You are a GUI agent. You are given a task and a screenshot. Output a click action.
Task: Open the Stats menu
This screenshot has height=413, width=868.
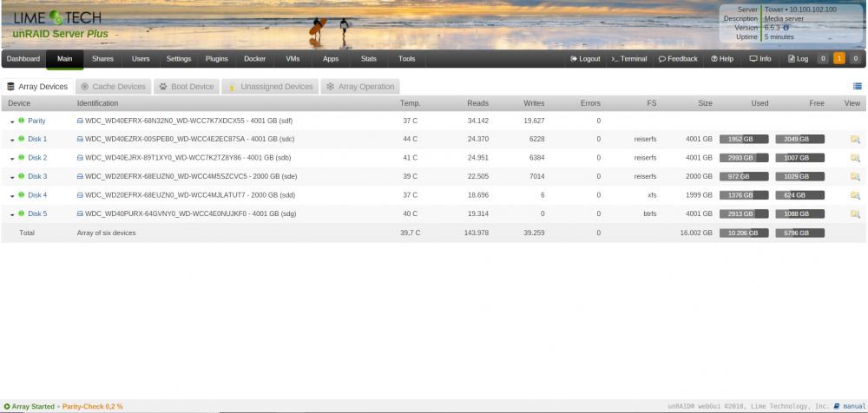pyautogui.click(x=369, y=59)
